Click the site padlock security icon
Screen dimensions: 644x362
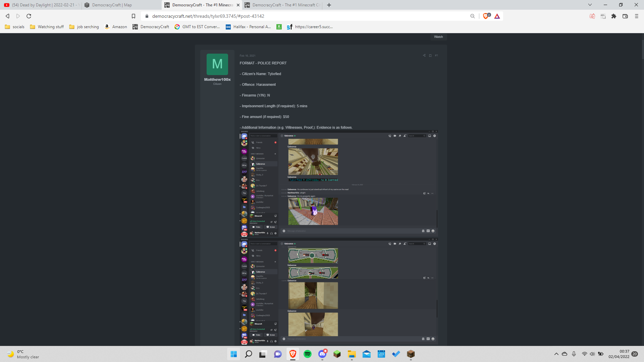click(x=147, y=16)
